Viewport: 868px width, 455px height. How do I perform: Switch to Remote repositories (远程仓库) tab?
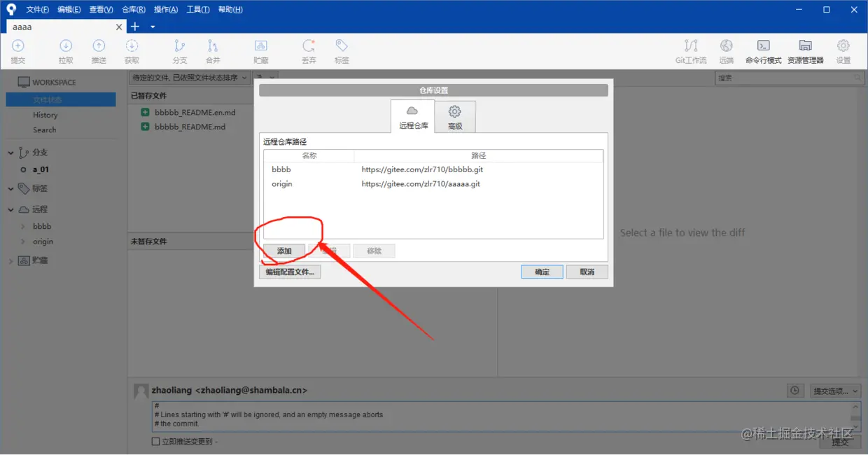[x=413, y=117]
